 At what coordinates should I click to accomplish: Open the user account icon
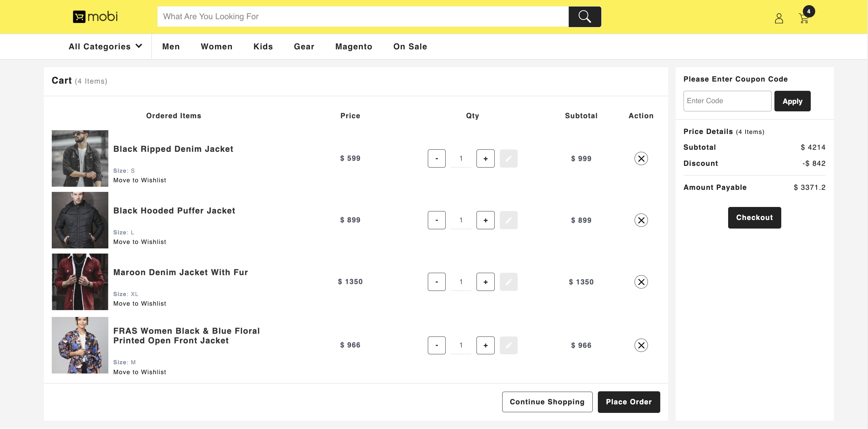pos(779,19)
